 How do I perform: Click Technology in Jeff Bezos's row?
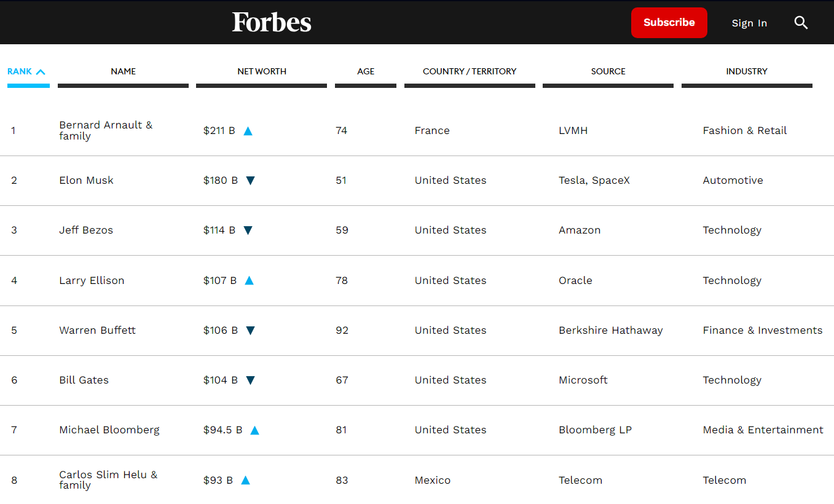coord(732,230)
